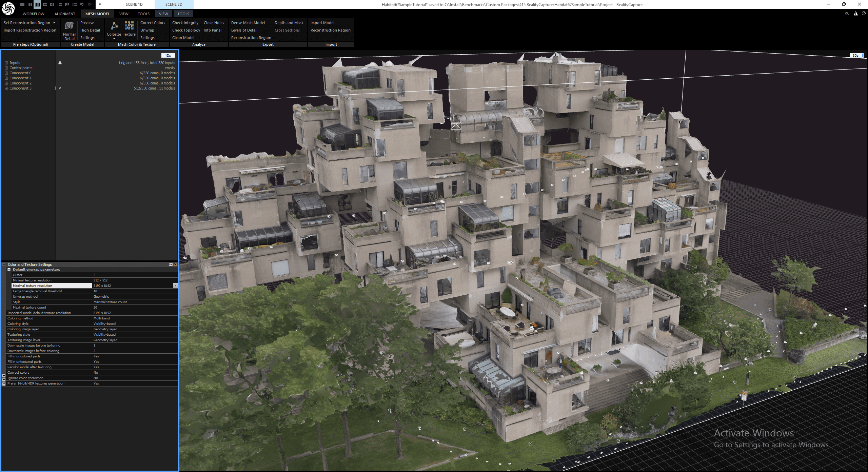Image resolution: width=868 pixels, height=472 pixels.
Task: Click the warning icon next to Inputs
Action: pyautogui.click(x=60, y=63)
